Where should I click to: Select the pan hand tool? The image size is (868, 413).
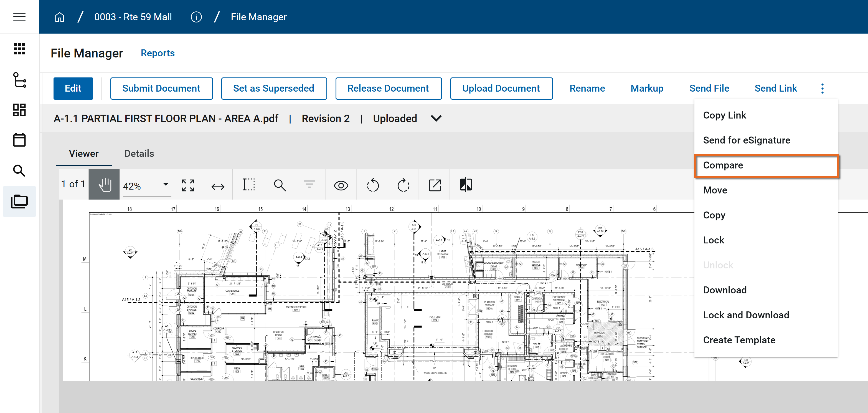pos(105,185)
